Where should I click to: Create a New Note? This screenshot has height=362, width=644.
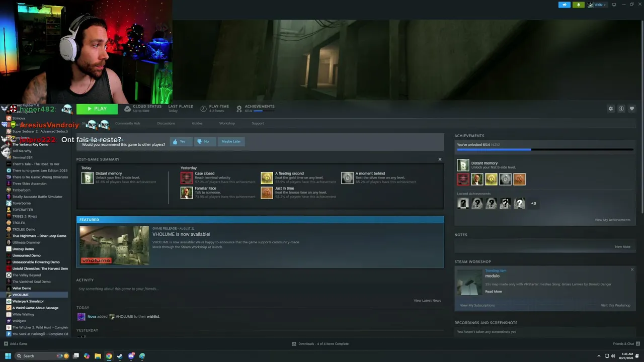pos(622,247)
